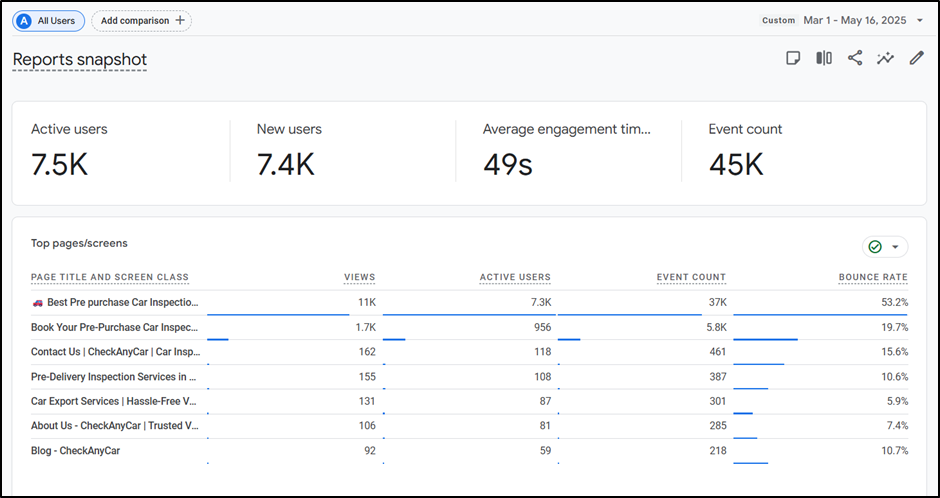This screenshot has width=940, height=498.
Task: Click the Views column header
Action: pos(359,277)
